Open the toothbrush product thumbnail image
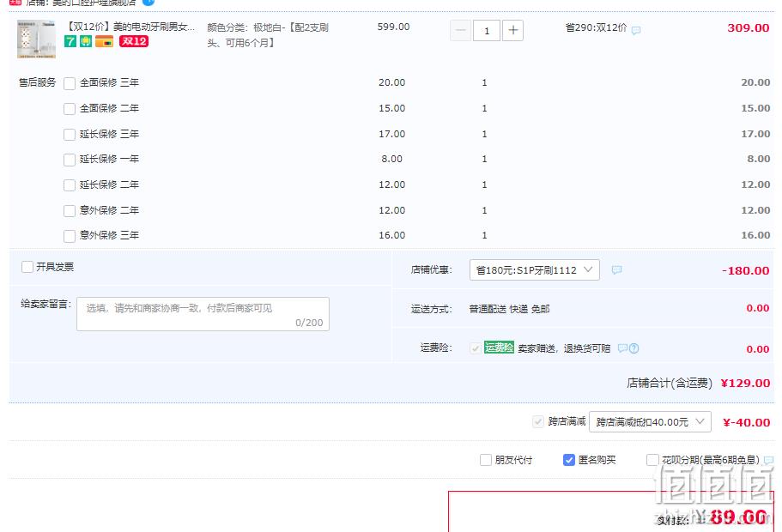Image resolution: width=782 pixels, height=532 pixels. coord(36,39)
